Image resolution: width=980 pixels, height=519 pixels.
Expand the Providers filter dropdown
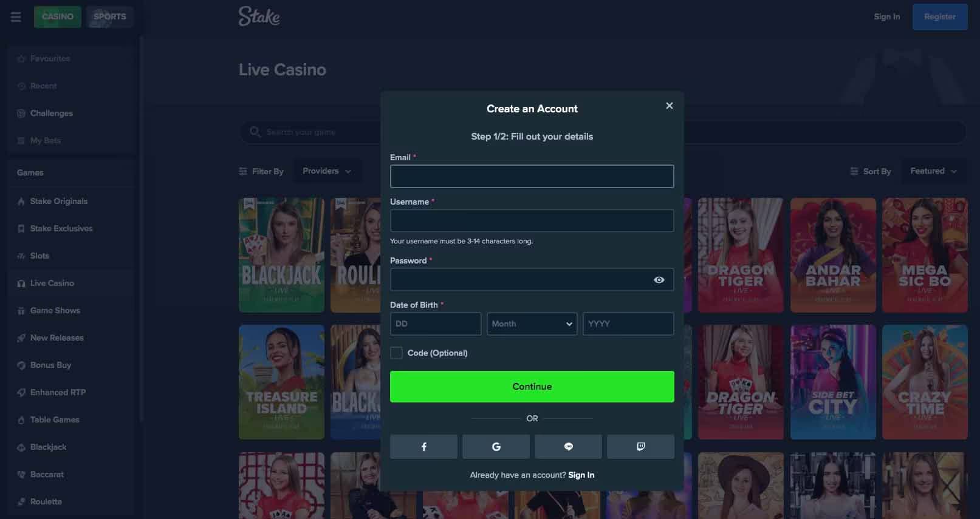[x=327, y=171]
